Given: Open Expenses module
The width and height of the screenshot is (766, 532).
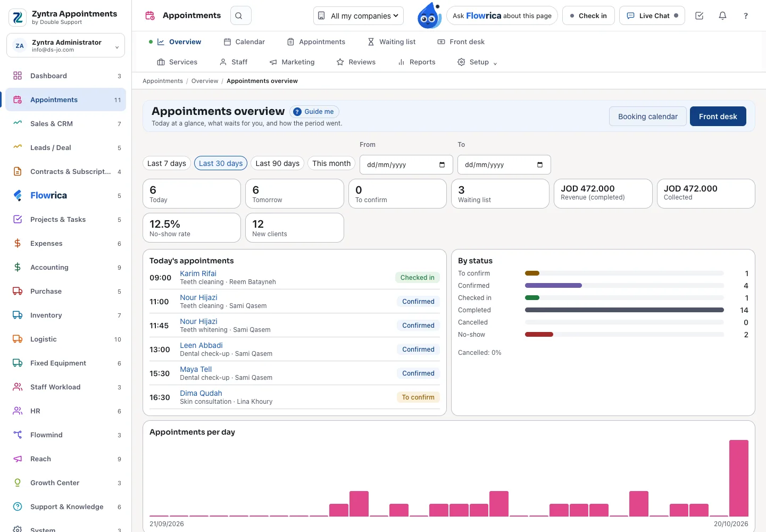Looking at the screenshot, I should click(66, 244).
